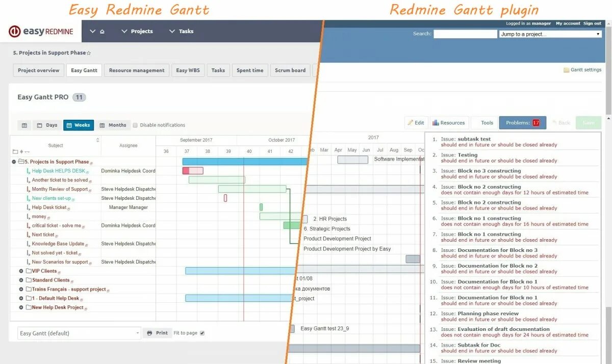Viewport: 612px width, 364px height.
Task: Open the 'Knowledge Base Update' task
Action: pyautogui.click(x=58, y=244)
